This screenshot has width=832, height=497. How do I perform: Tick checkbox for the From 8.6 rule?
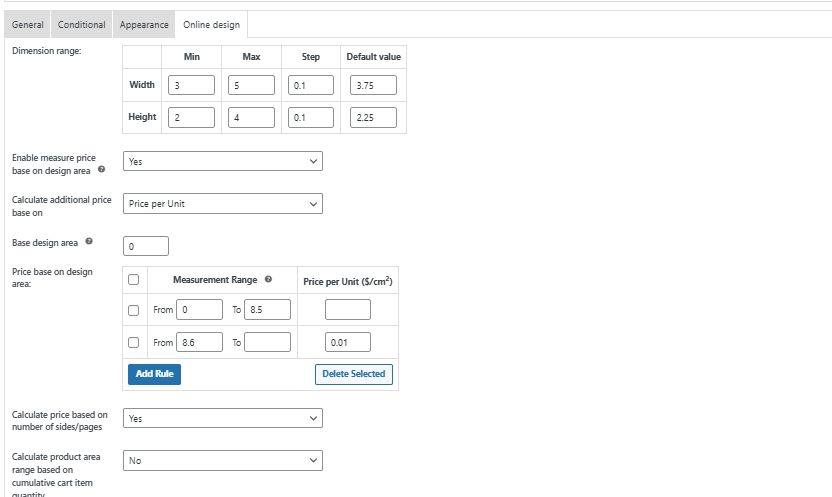(134, 342)
